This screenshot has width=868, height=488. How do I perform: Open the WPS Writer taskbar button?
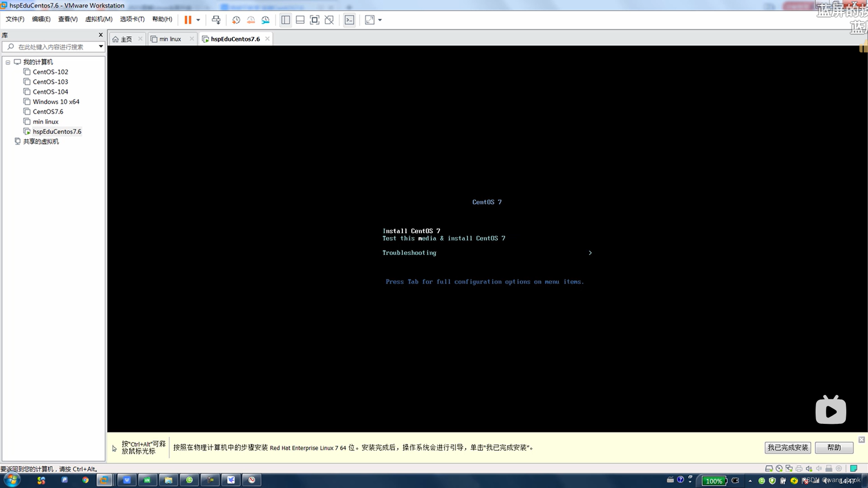pyautogui.click(x=127, y=480)
